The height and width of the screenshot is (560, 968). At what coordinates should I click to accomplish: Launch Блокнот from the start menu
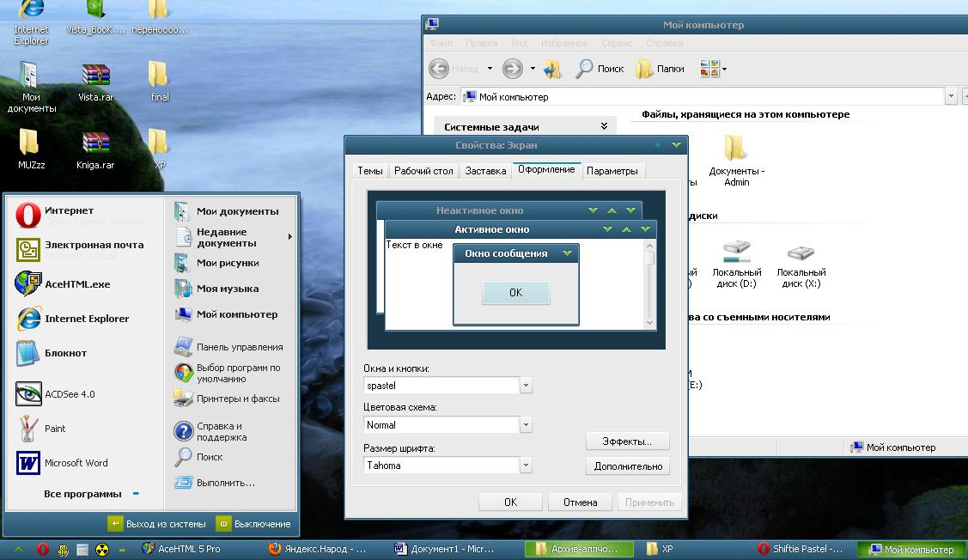coord(52,353)
